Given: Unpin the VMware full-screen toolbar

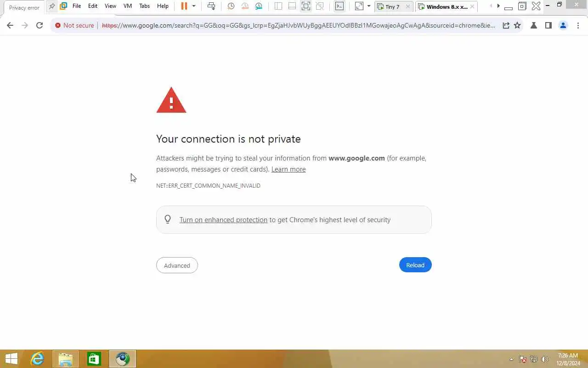Looking at the screenshot, I should click(x=52, y=6).
